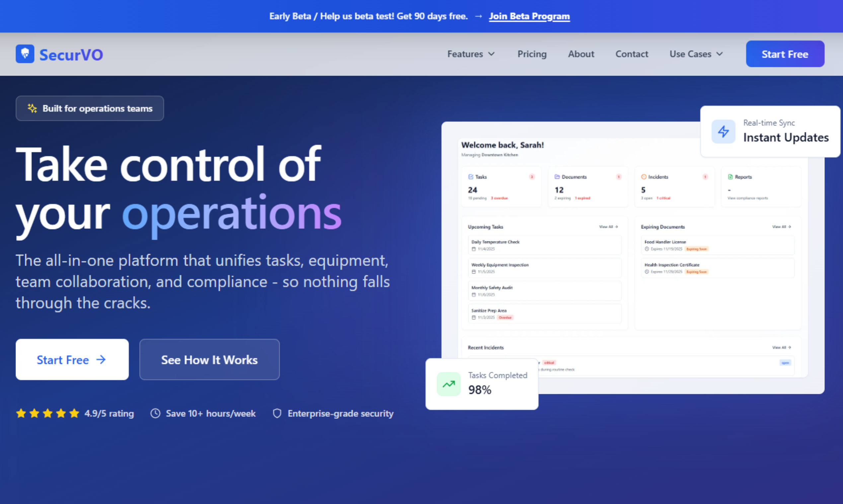Open the Use Cases dropdown

(x=696, y=54)
